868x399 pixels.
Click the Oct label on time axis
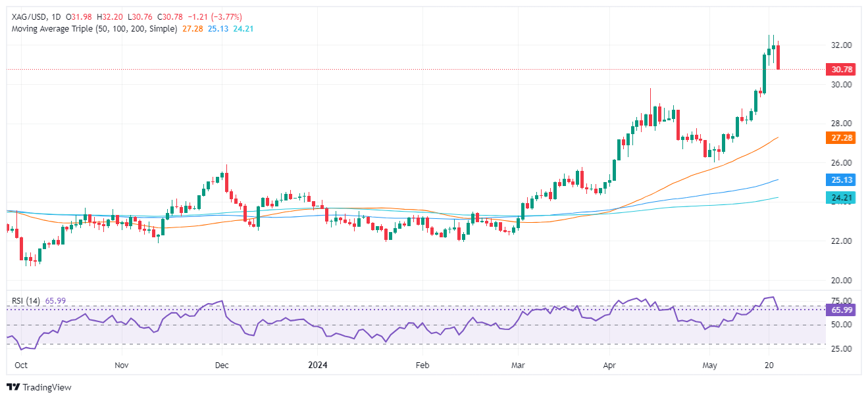[x=20, y=364]
